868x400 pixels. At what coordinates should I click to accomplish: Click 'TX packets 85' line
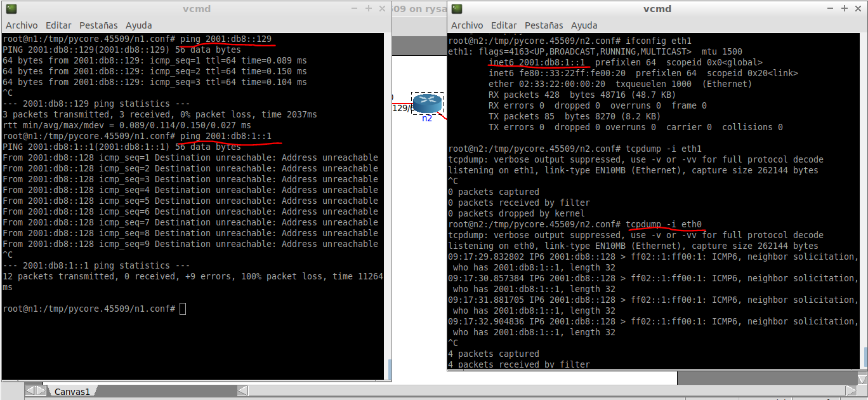pyautogui.click(x=575, y=116)
